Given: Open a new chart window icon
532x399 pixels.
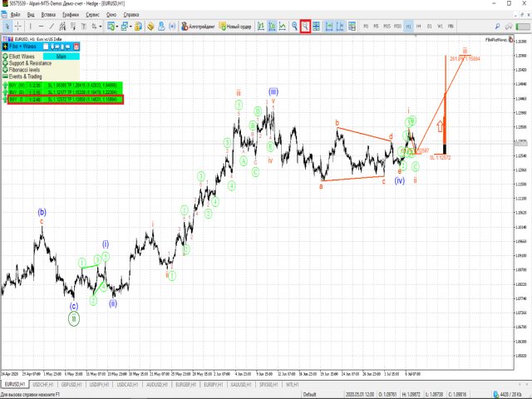Looking at the screenshot, I should (111, 26).
